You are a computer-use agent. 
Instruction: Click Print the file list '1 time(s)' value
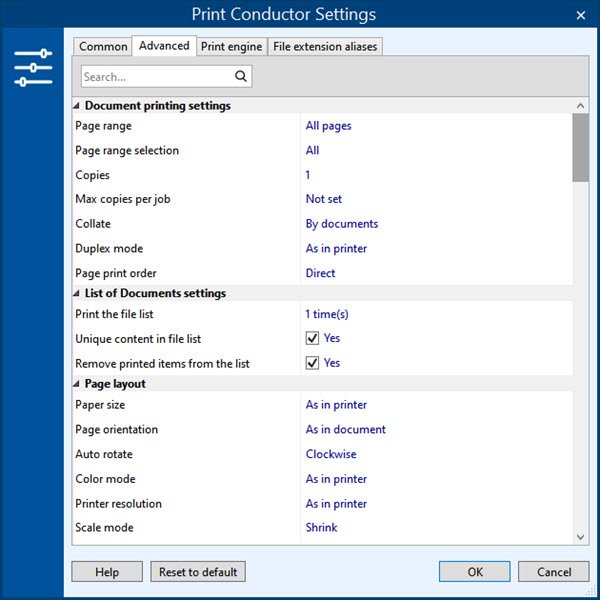(x=327, y=314)
